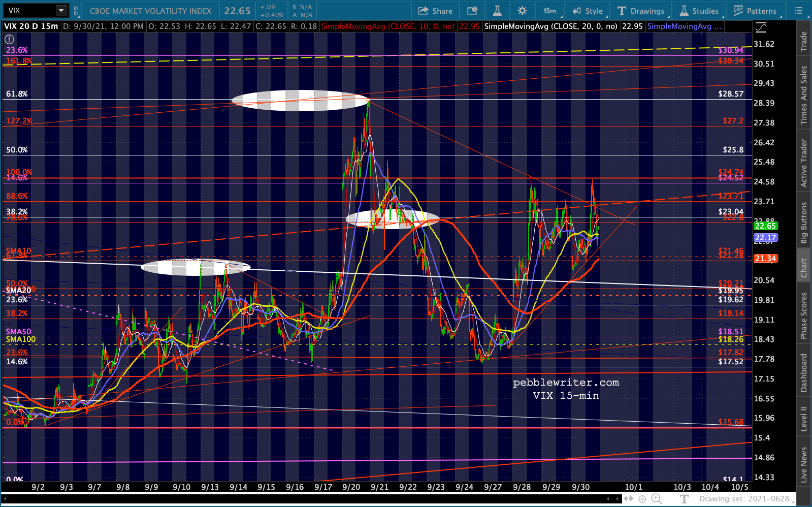This screenshot has width=812, height=507.
Task: Click the symbol info card icon
Action: (x=472, y=11)
